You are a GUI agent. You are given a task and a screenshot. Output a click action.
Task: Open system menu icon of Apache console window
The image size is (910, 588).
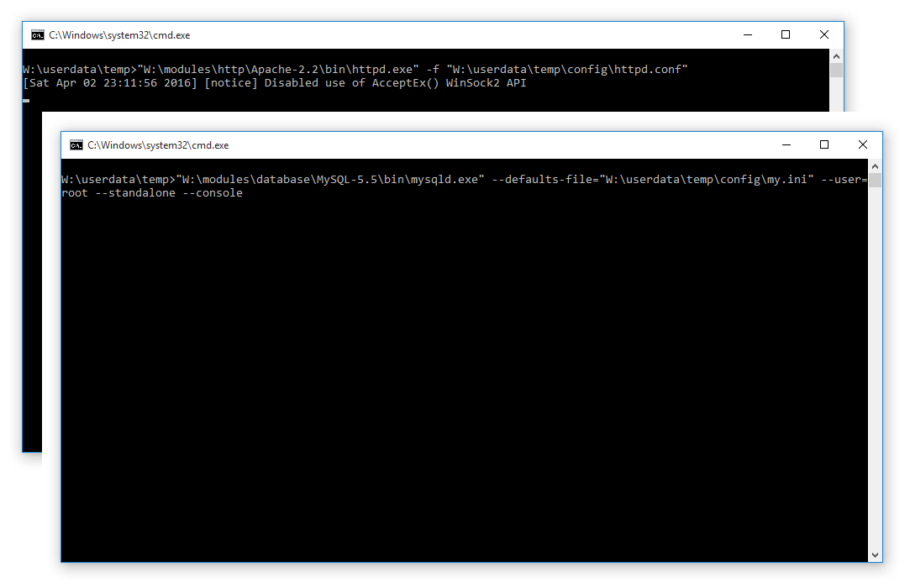(x=38, y=35)
